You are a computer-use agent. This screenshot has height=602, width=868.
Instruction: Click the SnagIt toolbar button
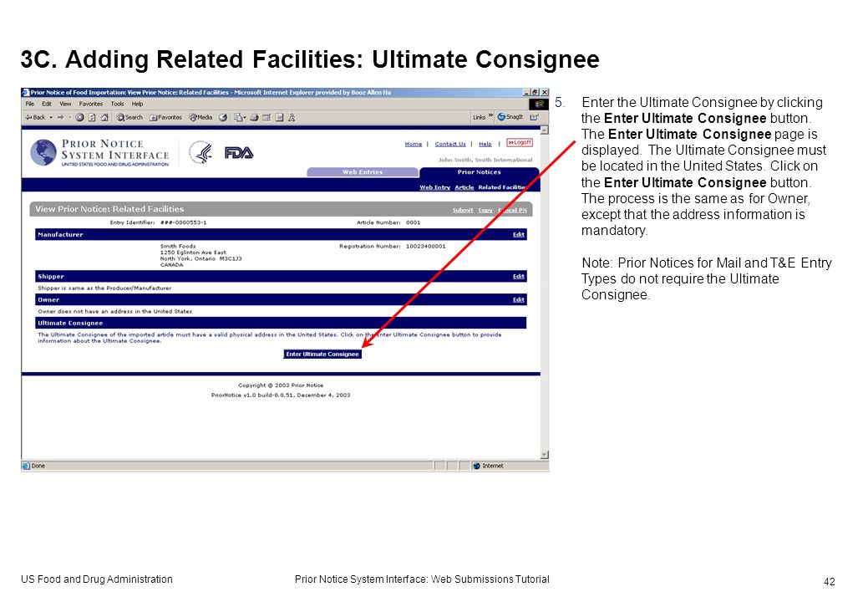pyautogui.click(x=510, y=117)
